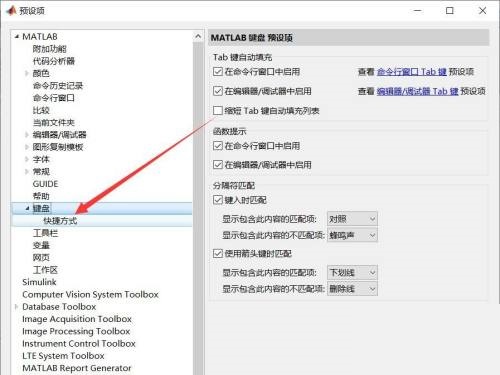
Task: Toggle 函数提示 在命令行窗口中启用 checkbox
Action: (218, 146)
